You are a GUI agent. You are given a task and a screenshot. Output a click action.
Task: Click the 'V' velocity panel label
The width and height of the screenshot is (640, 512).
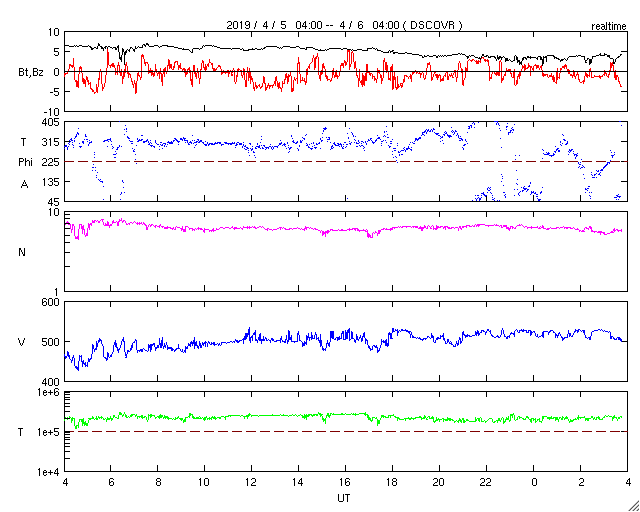(22, 342)
